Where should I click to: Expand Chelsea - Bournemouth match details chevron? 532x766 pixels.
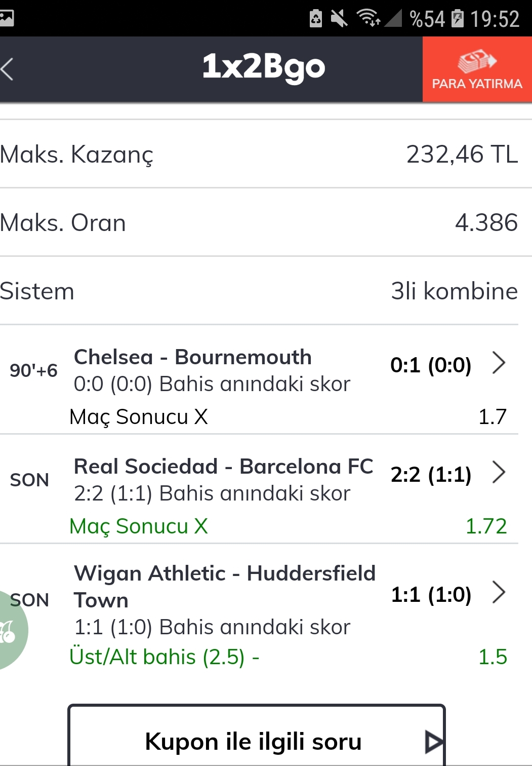tap(499, 363)
